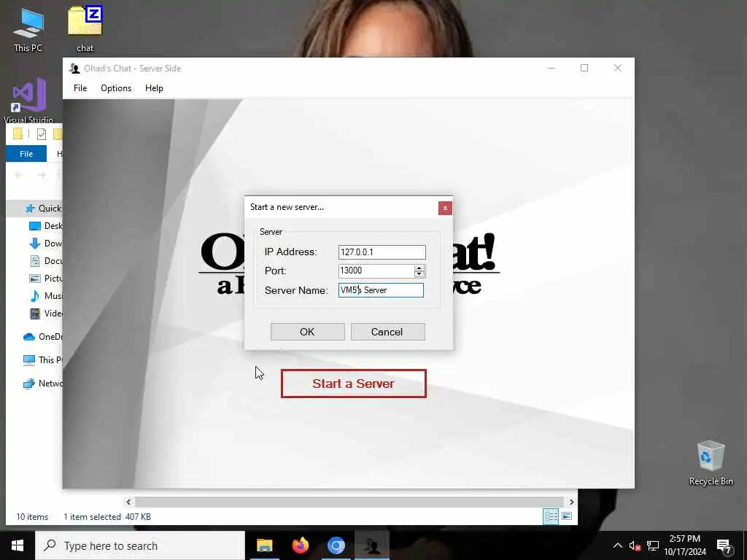Click the muted volume tray icon
The image size is (747, 560).
pos(635,545)
